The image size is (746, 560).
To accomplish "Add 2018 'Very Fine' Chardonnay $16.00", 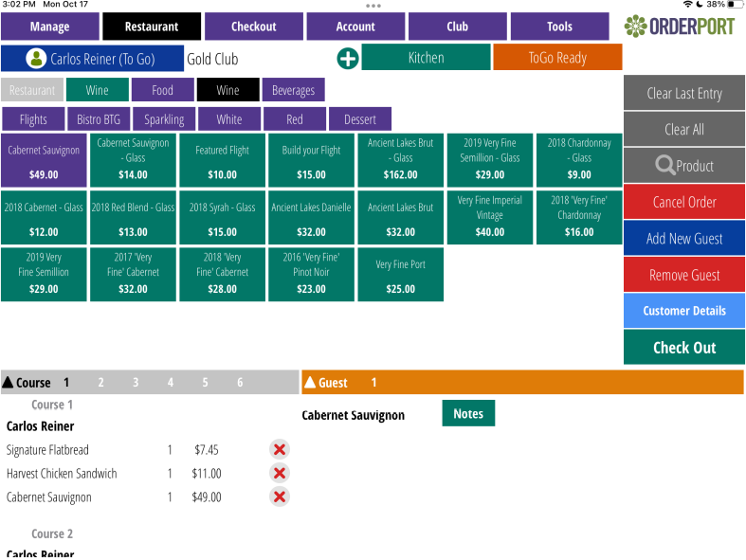I will (x=579, y=217).
